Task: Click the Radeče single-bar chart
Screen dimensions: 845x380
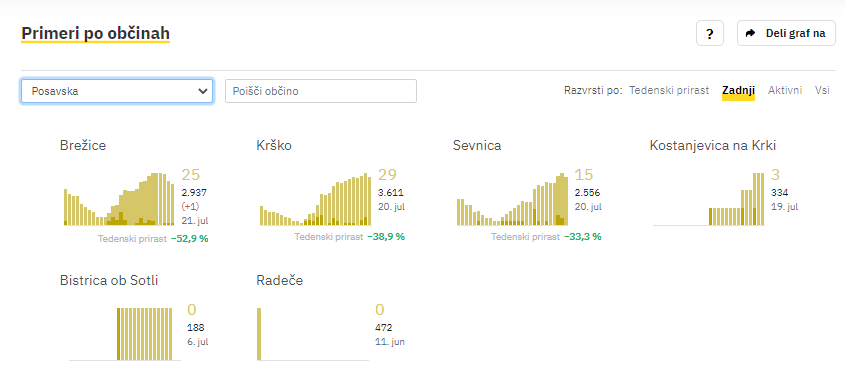Action: click(x=313, y=334)
